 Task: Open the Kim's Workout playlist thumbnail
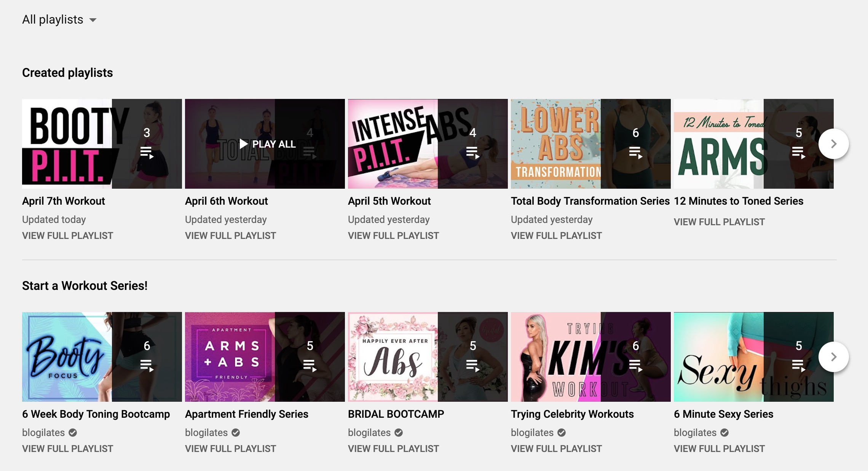point(555,357)
